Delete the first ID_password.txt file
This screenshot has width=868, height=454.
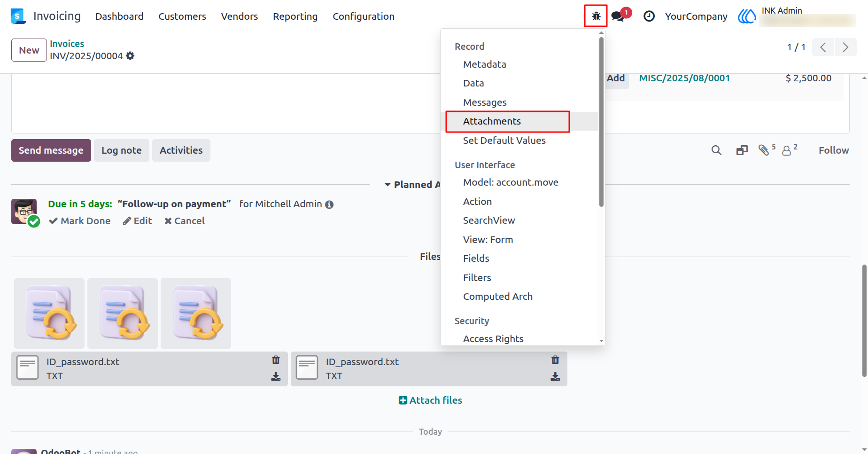(276, 360)
